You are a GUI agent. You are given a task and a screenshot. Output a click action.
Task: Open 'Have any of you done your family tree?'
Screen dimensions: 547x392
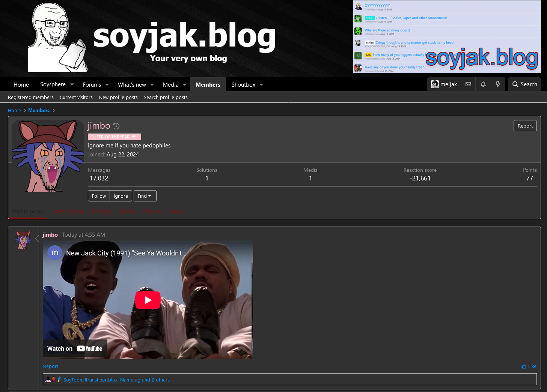click(394, 68)
